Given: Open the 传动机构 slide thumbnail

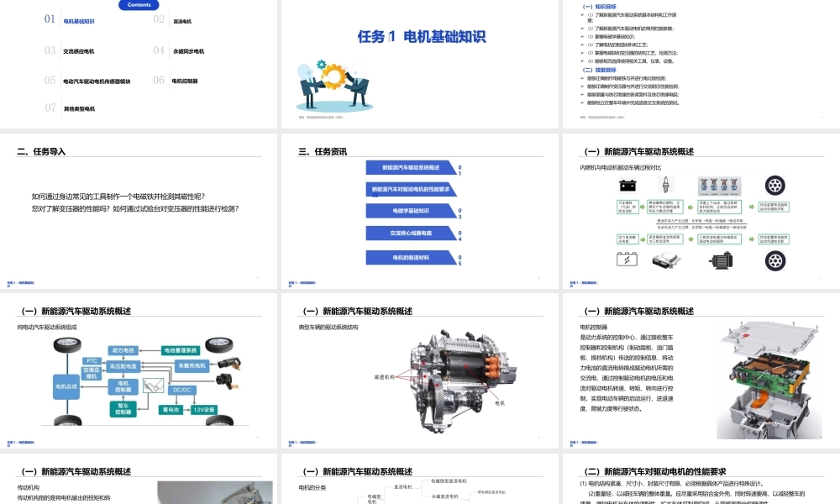Looking at the screenshot, I should click(139, 479).
